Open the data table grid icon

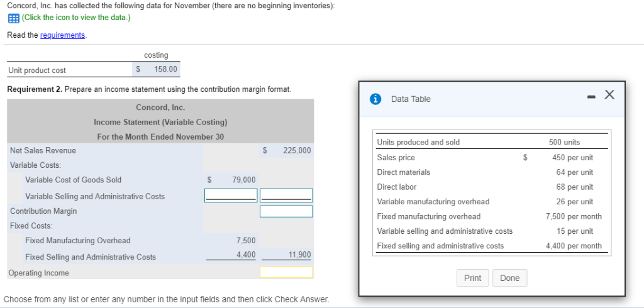tap(13, 18)
